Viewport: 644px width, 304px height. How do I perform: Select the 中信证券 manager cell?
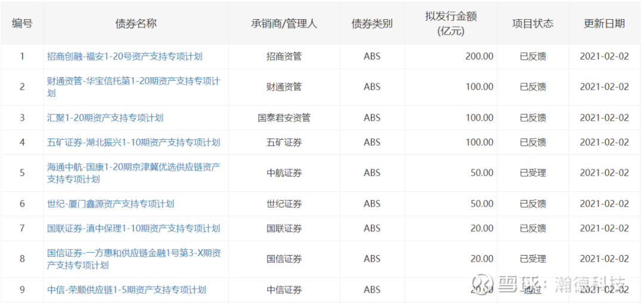coord(284,290)
